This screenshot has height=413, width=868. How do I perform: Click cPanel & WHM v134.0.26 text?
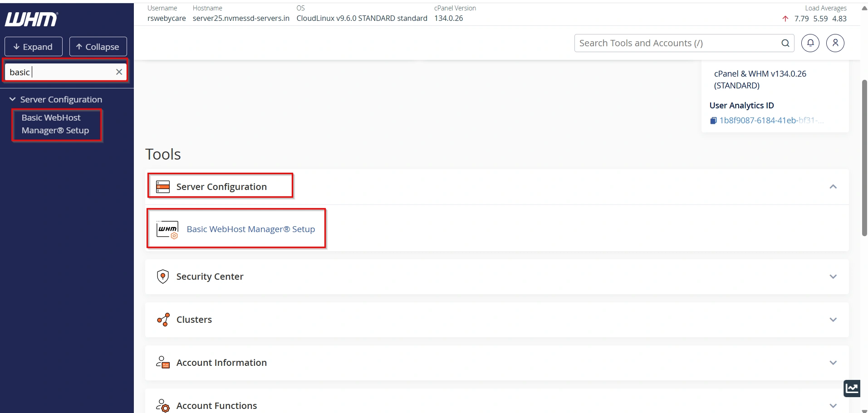point(760,74)
